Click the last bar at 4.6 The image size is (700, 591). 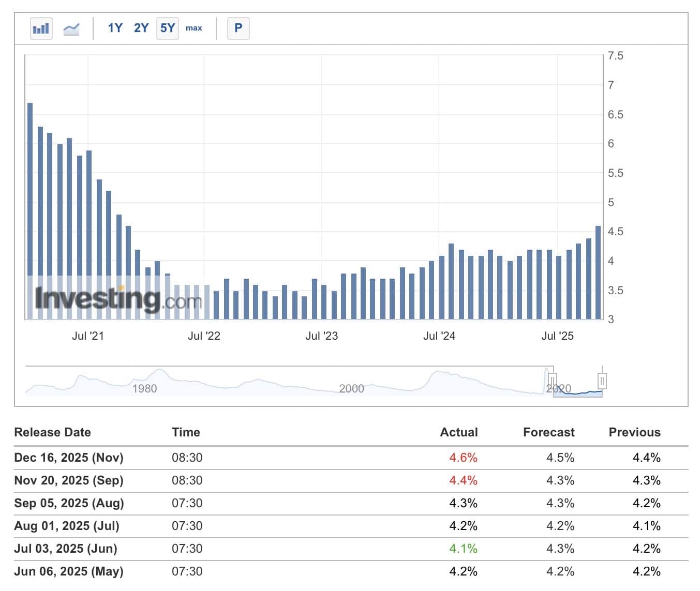tap(598, 272)
